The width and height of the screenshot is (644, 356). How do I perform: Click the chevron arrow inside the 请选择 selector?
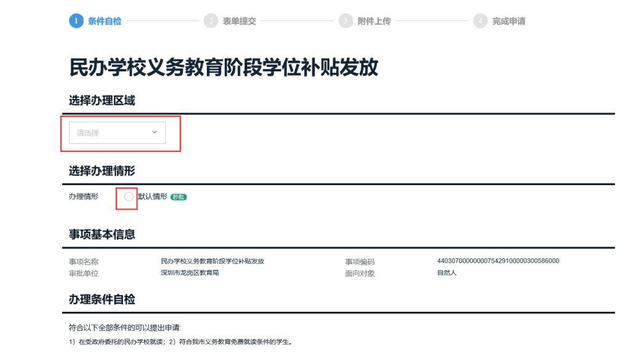point(154,132)
